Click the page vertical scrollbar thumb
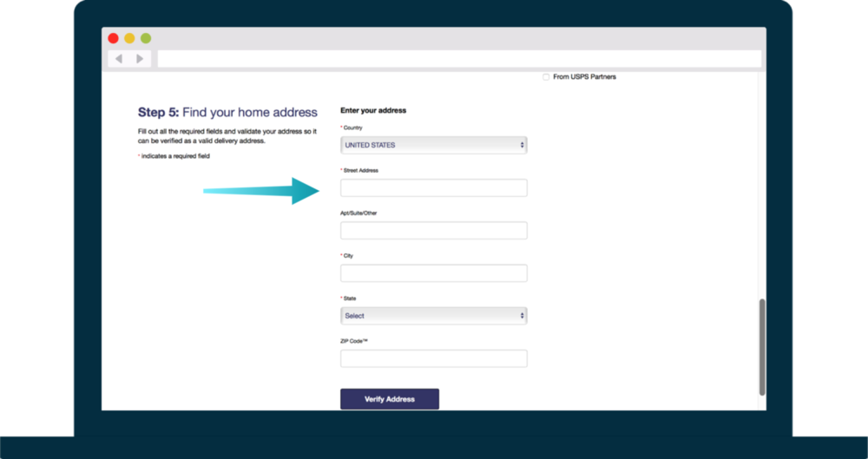The height and width of the screenshot is (459, 868). pyautogui.click(x=762, y=347)
